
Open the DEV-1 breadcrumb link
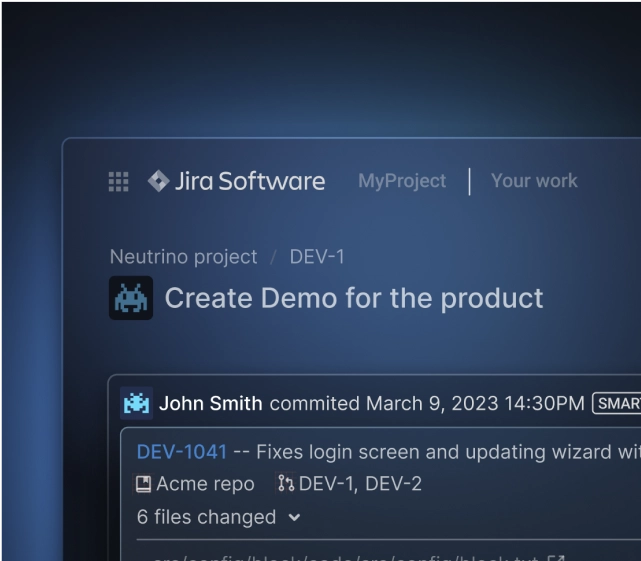[x=317, y=257]
